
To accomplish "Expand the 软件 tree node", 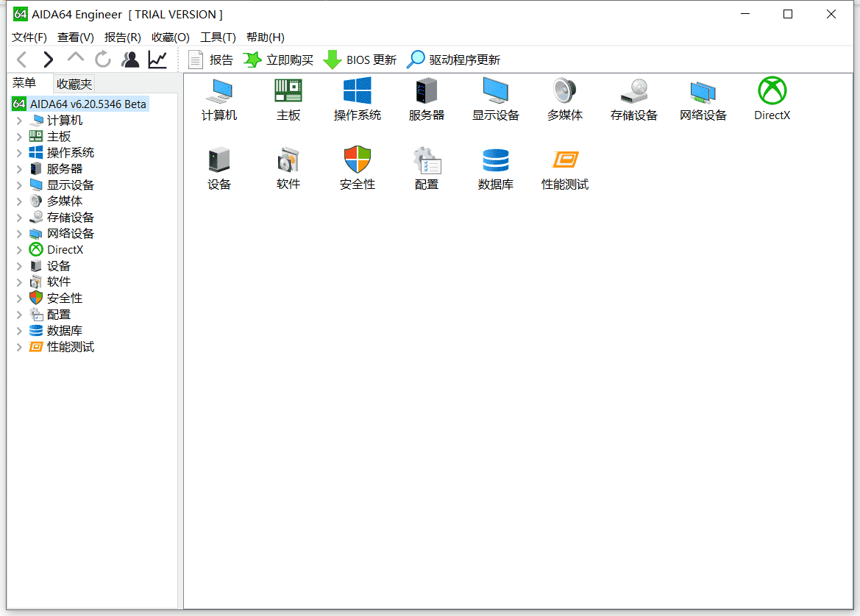I will point(19,282).
